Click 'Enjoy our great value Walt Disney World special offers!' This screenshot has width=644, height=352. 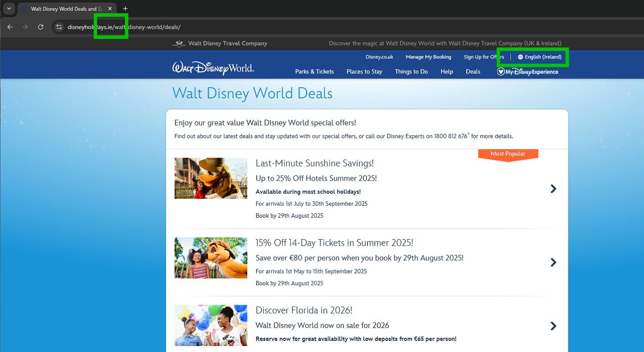265,123
